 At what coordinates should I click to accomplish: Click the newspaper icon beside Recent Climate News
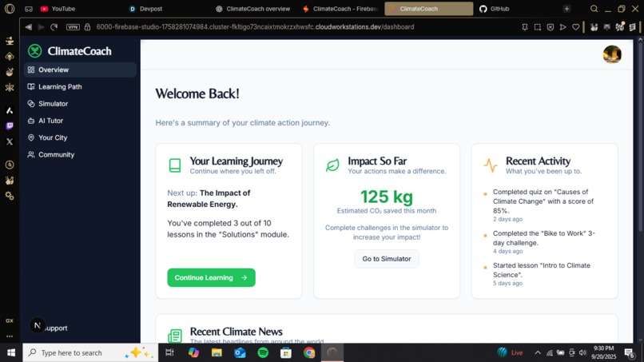pos(175,336)
